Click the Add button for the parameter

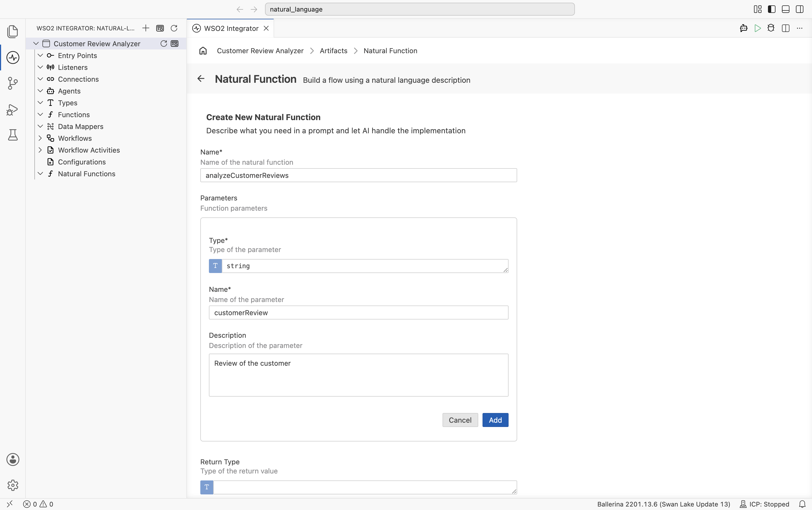[x=495, y=420]
